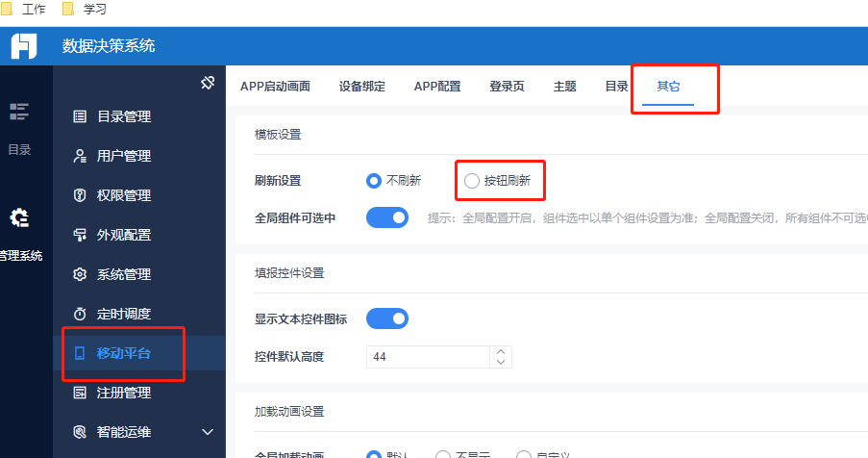Image resolution: width=868 pixels, height=458 pixels.
Task: Decrease 控件默认高度 with down arrow
Action: click(501, 362)
